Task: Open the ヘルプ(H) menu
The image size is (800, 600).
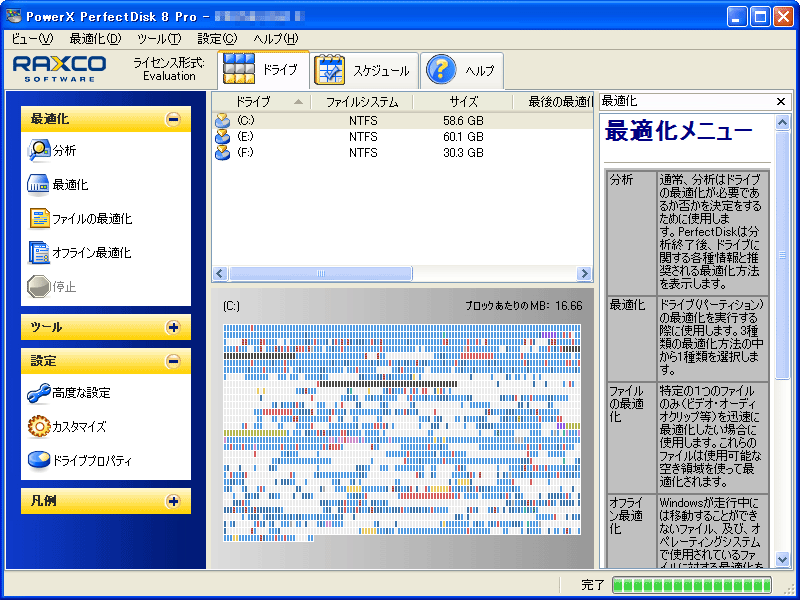Action: coord(276,39)
